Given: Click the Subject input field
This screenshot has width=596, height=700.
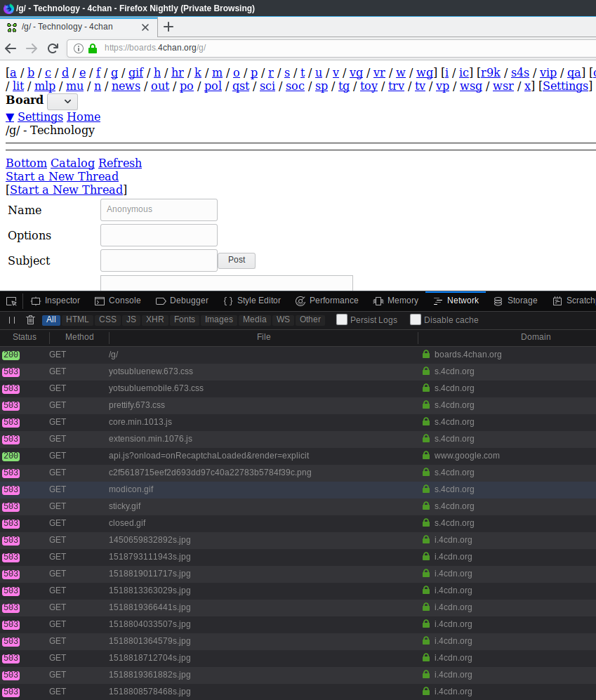Looking at the screenshot, I should pyautogui.click(x=159, y=260).
